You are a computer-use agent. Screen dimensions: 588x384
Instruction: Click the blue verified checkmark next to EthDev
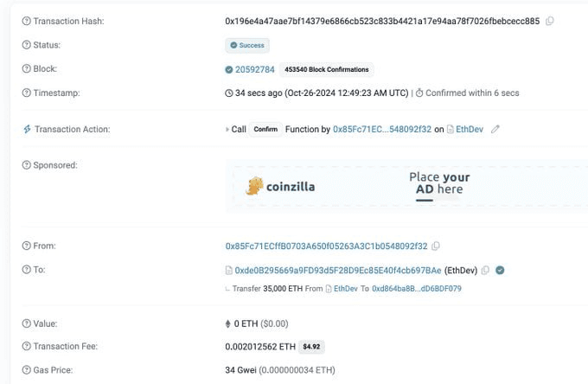[x=500, y=270]
